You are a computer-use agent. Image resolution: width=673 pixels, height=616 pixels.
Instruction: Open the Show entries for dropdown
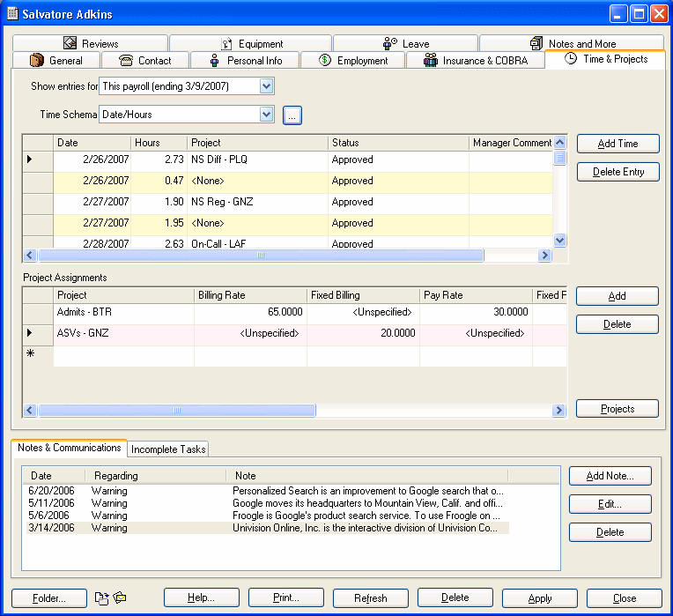(x=267, y=86)
